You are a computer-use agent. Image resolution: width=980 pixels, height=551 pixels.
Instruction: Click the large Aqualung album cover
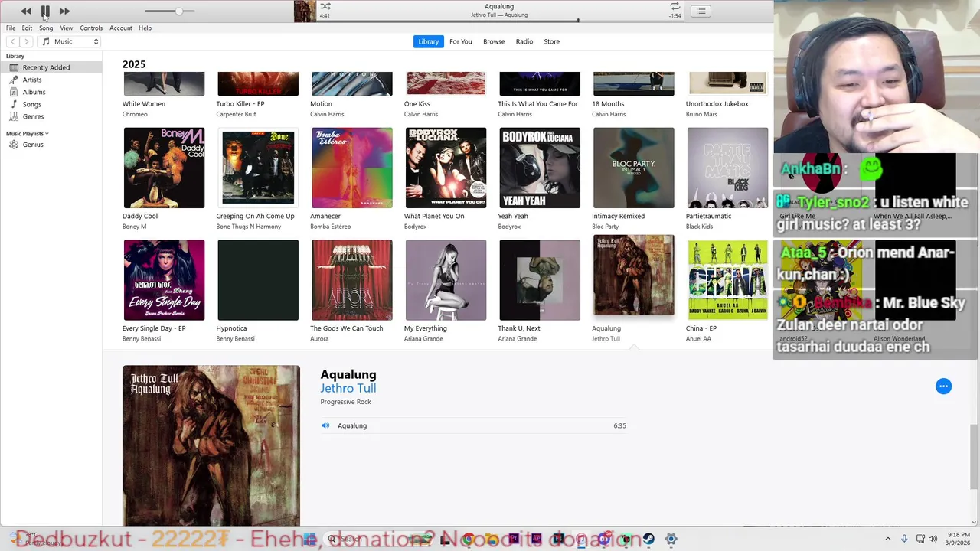click(211, 445)
